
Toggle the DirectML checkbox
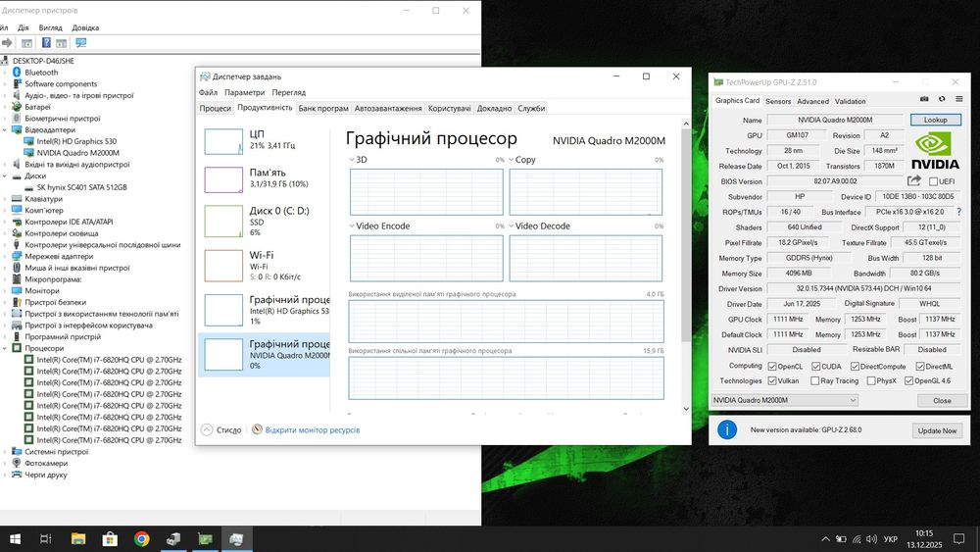tap(920, 367)
